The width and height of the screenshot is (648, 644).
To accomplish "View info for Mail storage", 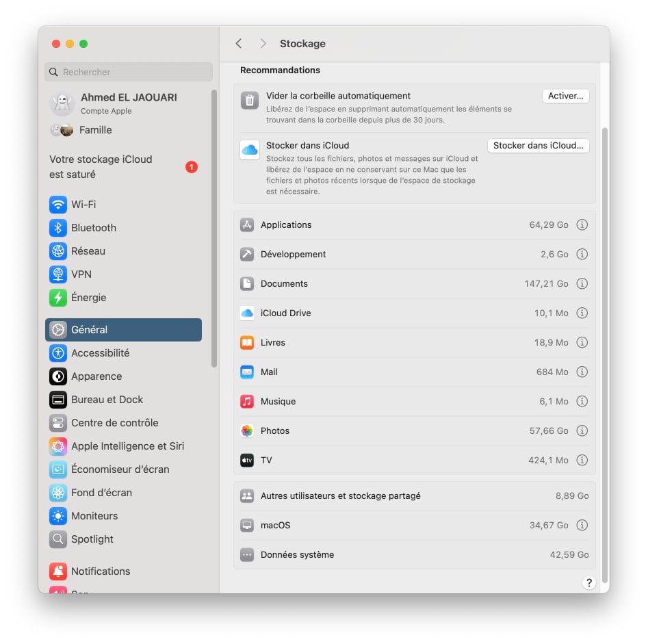I will (x=582, y=372).
